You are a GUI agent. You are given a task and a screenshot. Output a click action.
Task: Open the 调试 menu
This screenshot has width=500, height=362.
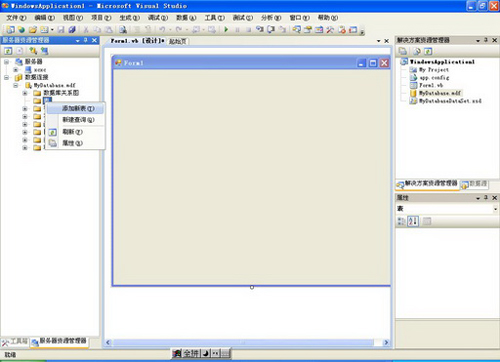click(x=158, y=18)
